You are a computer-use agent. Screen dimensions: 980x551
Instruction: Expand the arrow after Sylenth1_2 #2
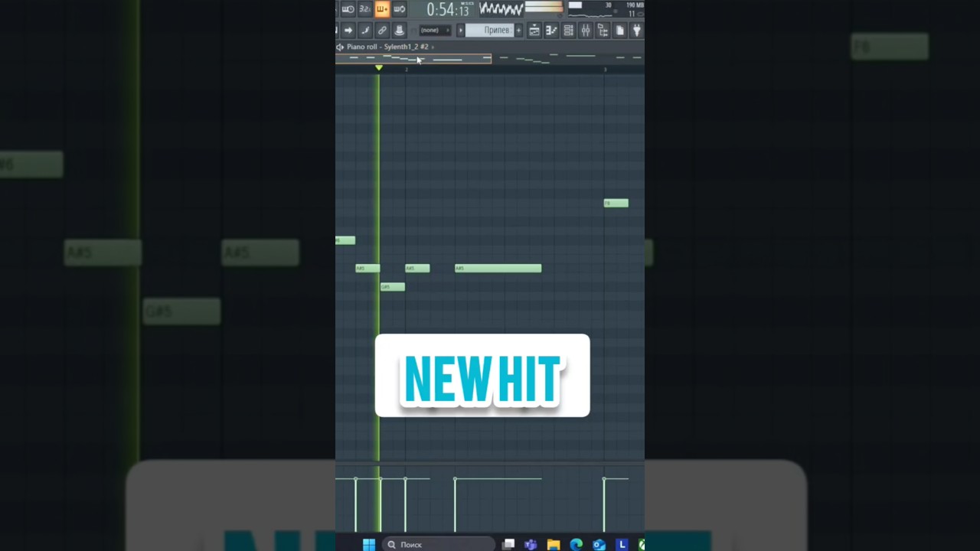433,47
